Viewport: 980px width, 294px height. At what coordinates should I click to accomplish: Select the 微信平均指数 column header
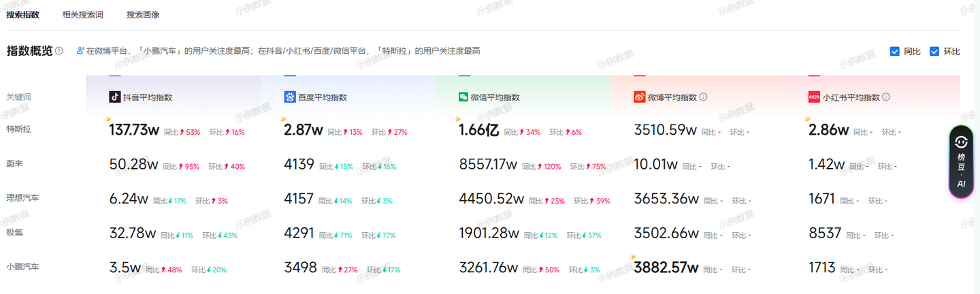click(x=496, y=97)
